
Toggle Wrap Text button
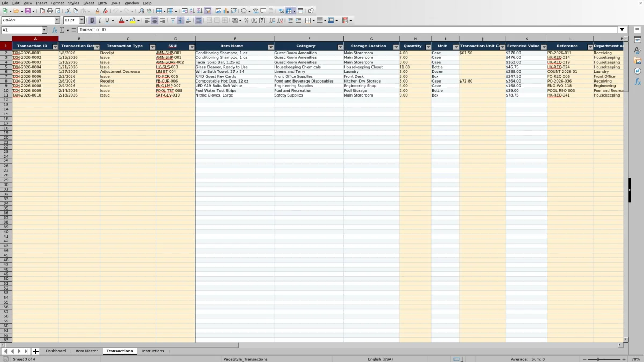pos(199,20)
